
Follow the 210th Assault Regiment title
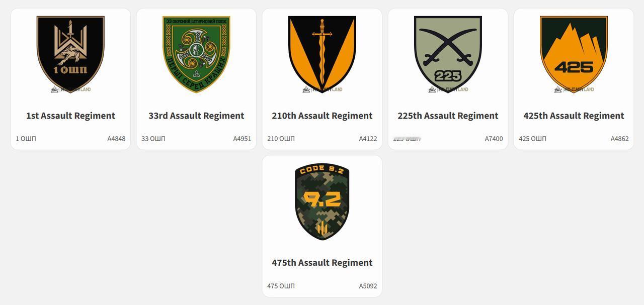pos(322,116)
